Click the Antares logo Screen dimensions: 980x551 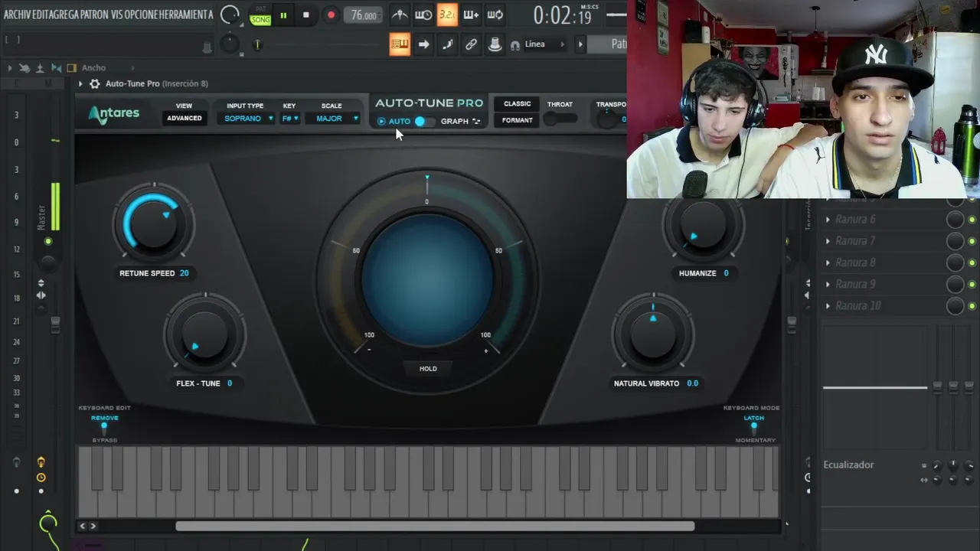[x=114, y=114]
